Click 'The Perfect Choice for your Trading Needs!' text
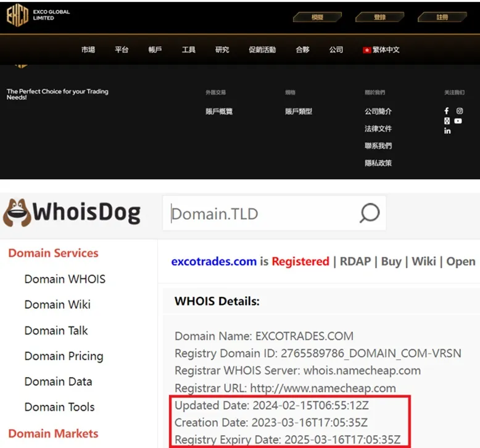 click(x=57, y=94)
